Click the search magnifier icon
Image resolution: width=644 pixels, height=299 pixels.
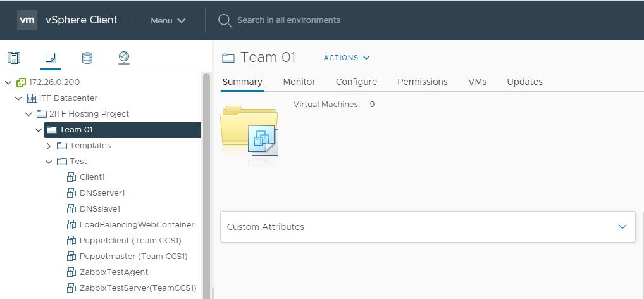click(224, 20)
